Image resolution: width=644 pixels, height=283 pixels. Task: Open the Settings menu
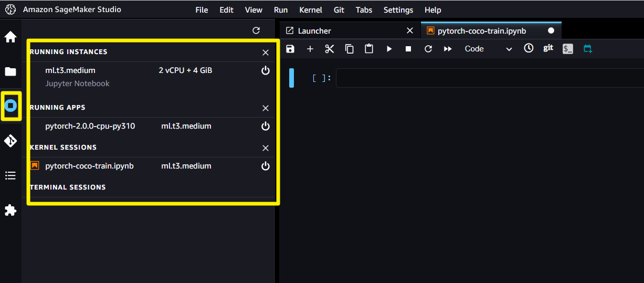[398, 10]
